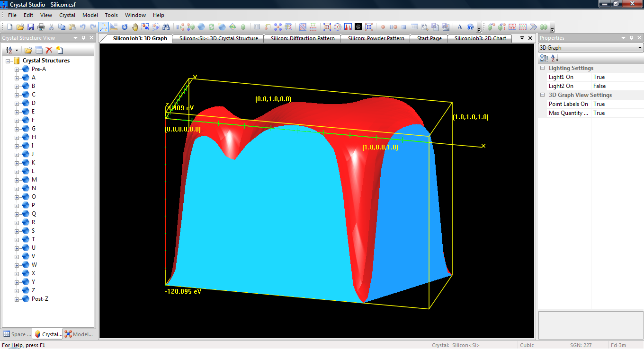The height and width of the screenshot is (349, 644).
Task: Click the Print toolbar icon
Action: click(x=41, y=27)
